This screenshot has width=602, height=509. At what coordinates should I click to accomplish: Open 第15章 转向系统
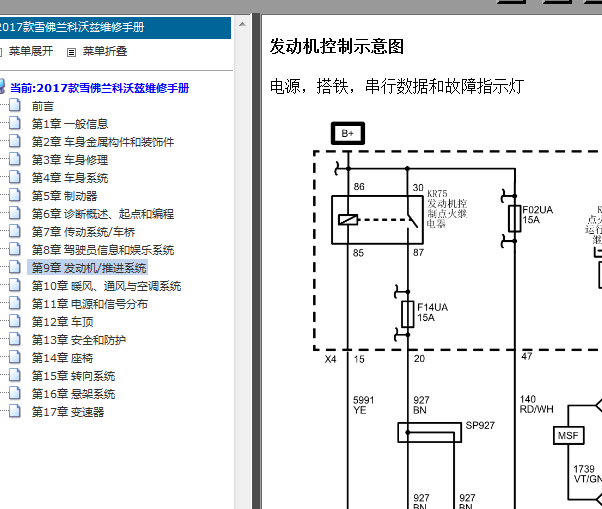pos(73,376)
